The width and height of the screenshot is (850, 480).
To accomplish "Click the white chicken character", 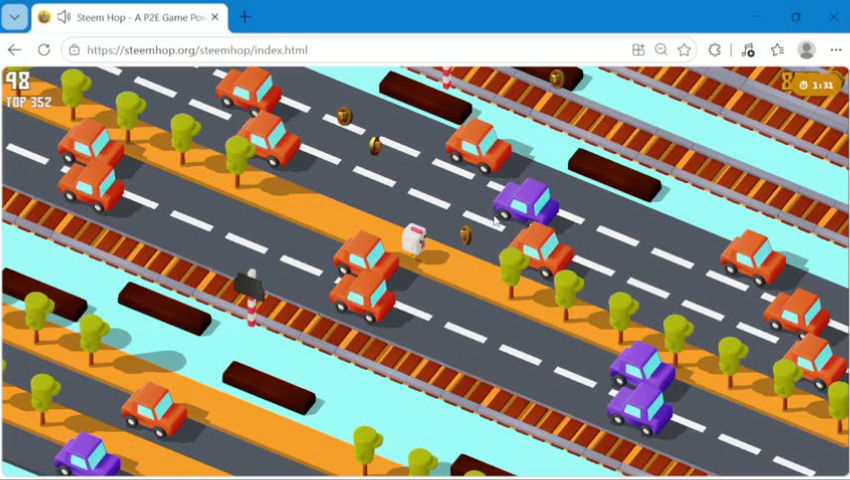I will point(414,239).
